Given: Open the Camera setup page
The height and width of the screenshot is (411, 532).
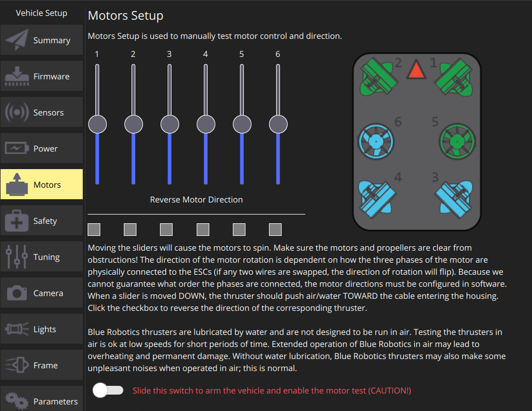Looking at the screenshot, I should click(x=41, y=292).
